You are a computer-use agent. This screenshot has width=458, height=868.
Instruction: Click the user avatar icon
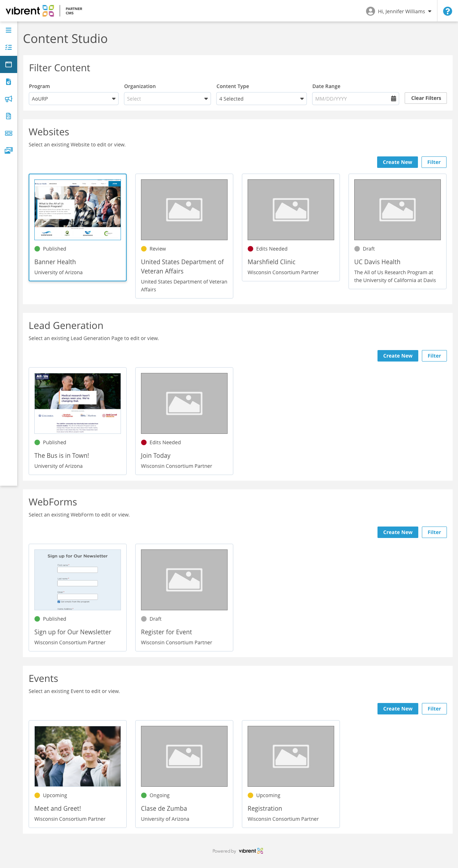point(370,11)
